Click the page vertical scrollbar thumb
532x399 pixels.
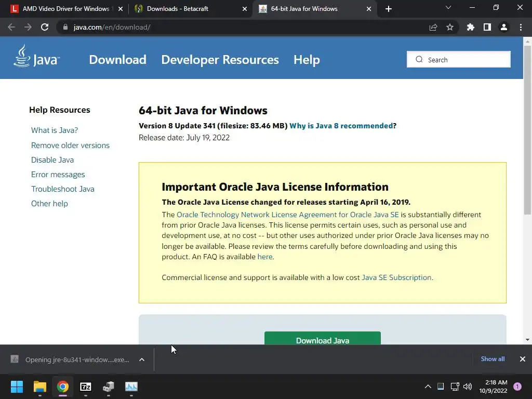tap(527, 130)
